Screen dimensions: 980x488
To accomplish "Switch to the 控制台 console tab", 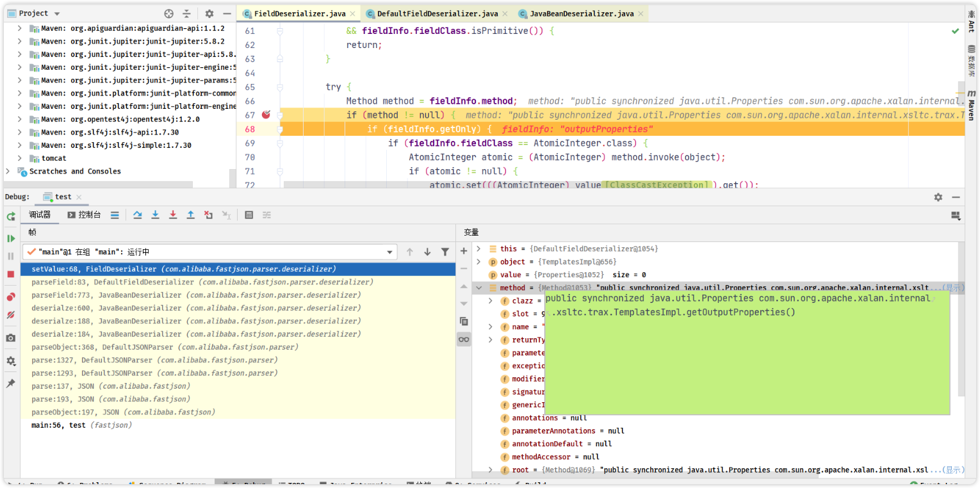I will (x=85, y=215).
